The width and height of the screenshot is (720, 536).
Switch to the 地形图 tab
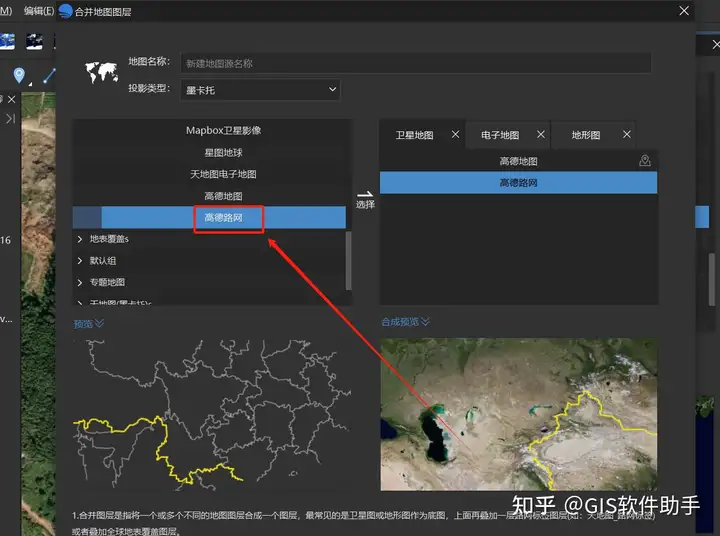coord(585,135)
